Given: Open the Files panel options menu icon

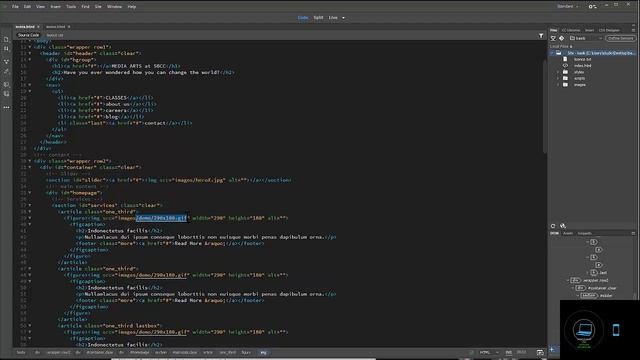Looking at the screenshot, I should (633, 30).
